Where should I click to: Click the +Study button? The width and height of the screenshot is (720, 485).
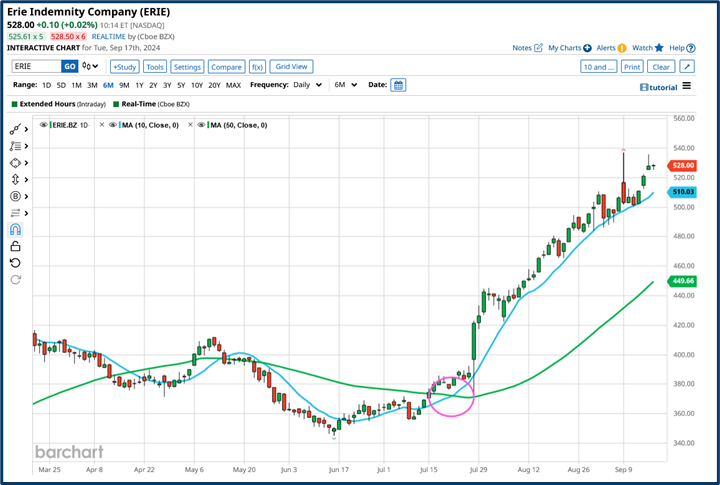pyautogui.click(x=124, y=67)
